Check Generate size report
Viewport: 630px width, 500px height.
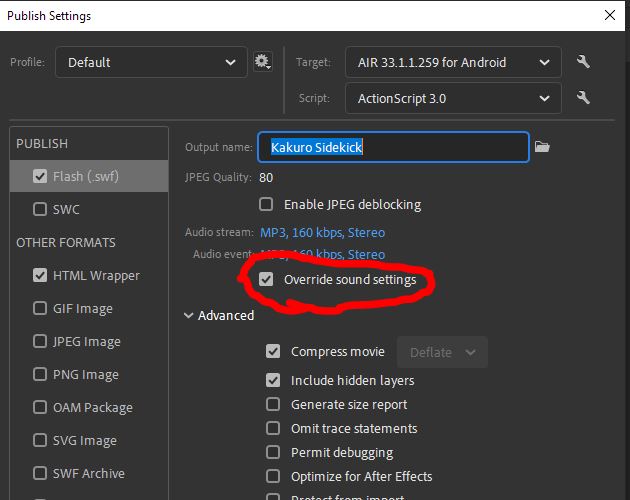point(273,404)
